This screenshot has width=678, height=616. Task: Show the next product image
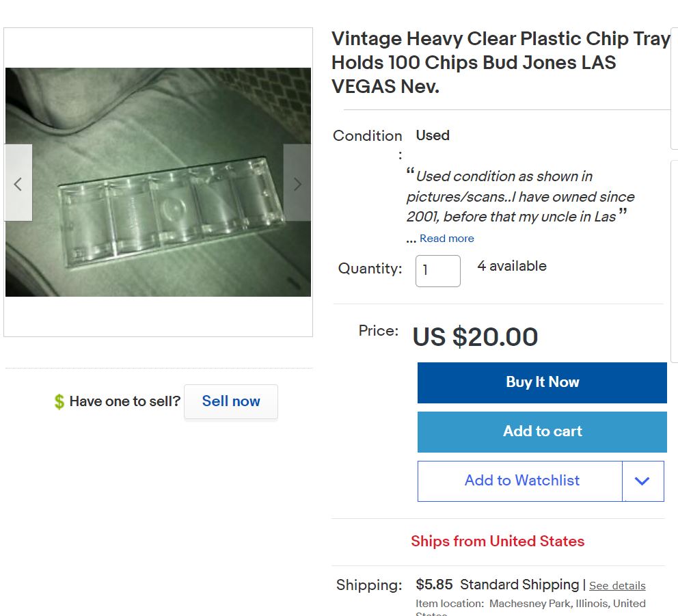pos(297,183)
